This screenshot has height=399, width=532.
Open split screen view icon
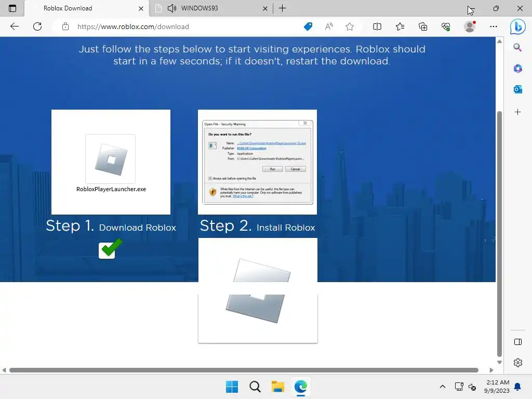tap(377, 26)
